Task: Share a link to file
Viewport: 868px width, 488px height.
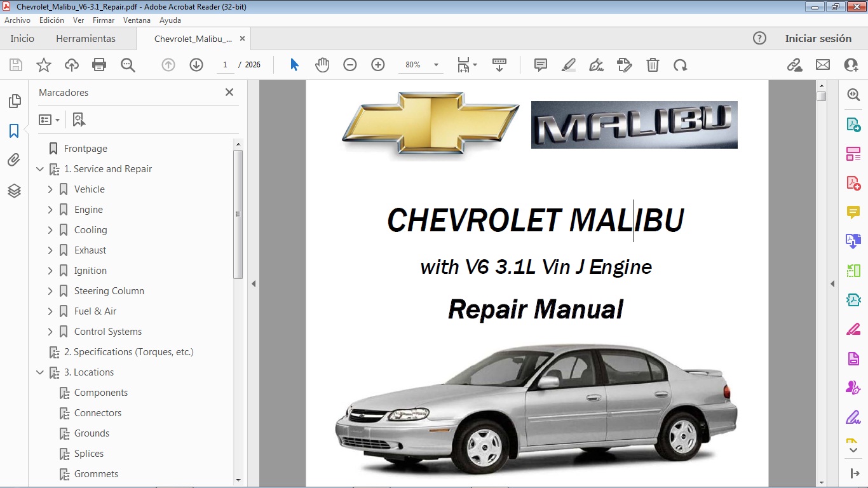Action: tap(794, 65)
